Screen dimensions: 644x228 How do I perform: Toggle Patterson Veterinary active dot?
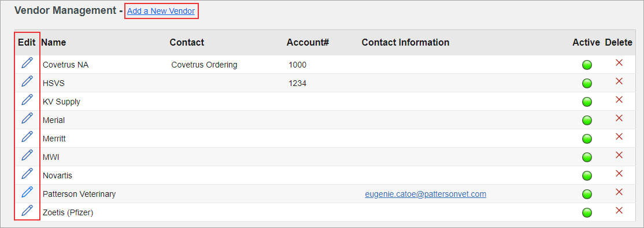click(x=587, y=194)
